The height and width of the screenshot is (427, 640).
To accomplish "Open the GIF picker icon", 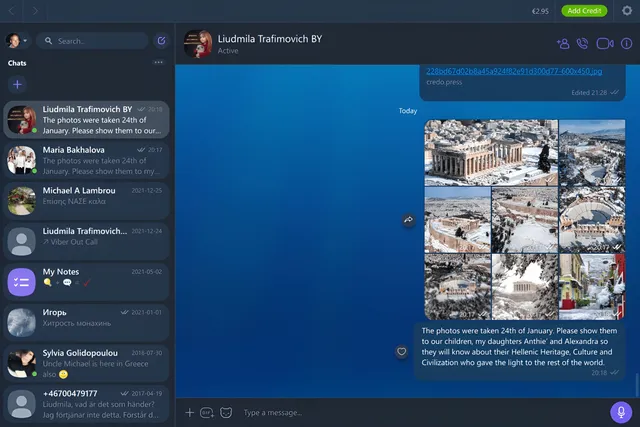I will coord(207,412).
